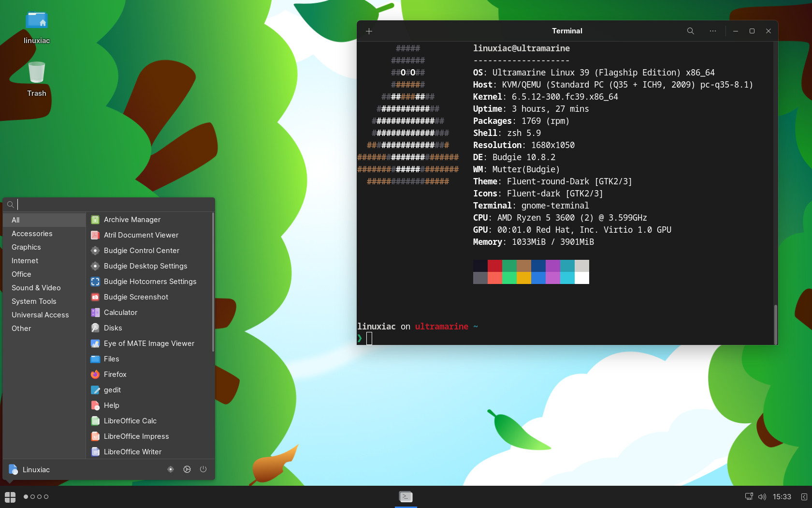Viewport: 812px width, 508px height.
Task: Click the yellow color block in neofetch
Action: click(x=524, y=278)
